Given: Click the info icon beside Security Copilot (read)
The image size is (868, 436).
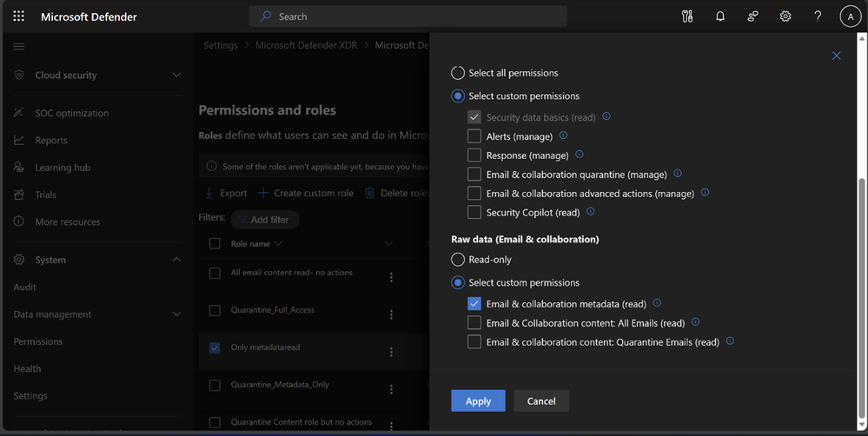Looking at the screenshot, I should click(x=591, y=211).
